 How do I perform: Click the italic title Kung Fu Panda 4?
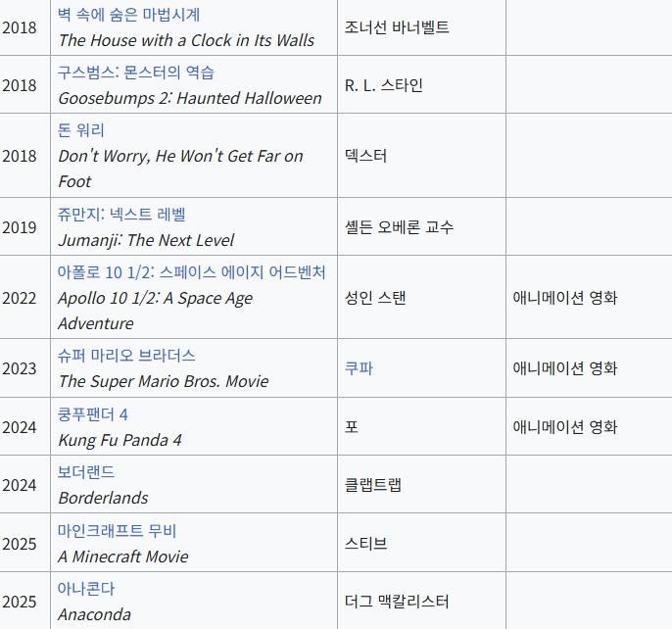click(x=120, y=440)
